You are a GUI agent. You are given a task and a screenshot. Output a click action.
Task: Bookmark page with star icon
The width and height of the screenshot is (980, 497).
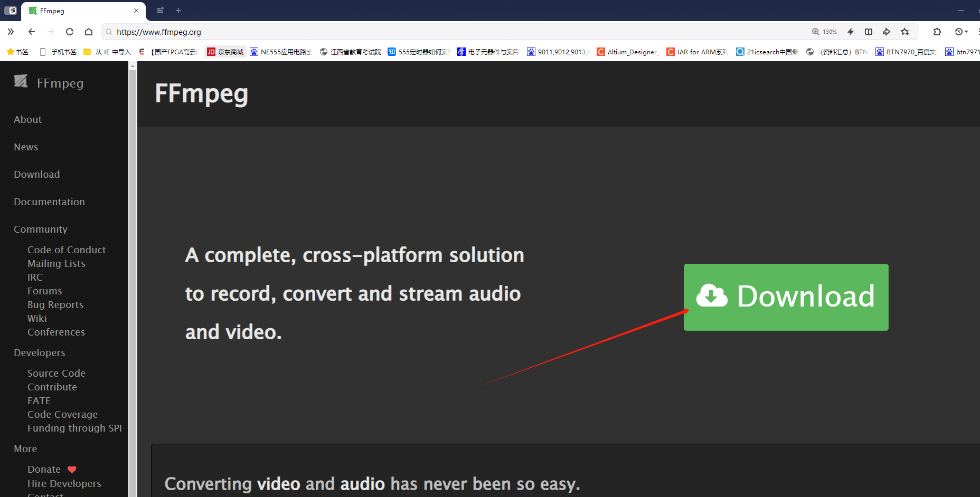[x=905, y=32]
